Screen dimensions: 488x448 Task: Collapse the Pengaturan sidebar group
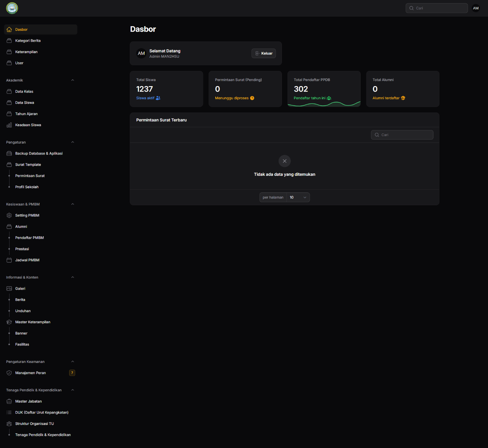pos(73,142)
